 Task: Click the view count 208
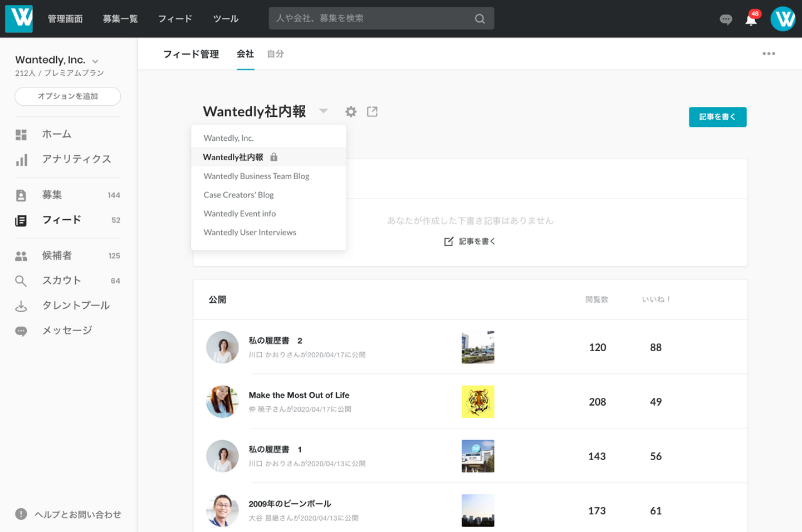click(x=598, y=402)
